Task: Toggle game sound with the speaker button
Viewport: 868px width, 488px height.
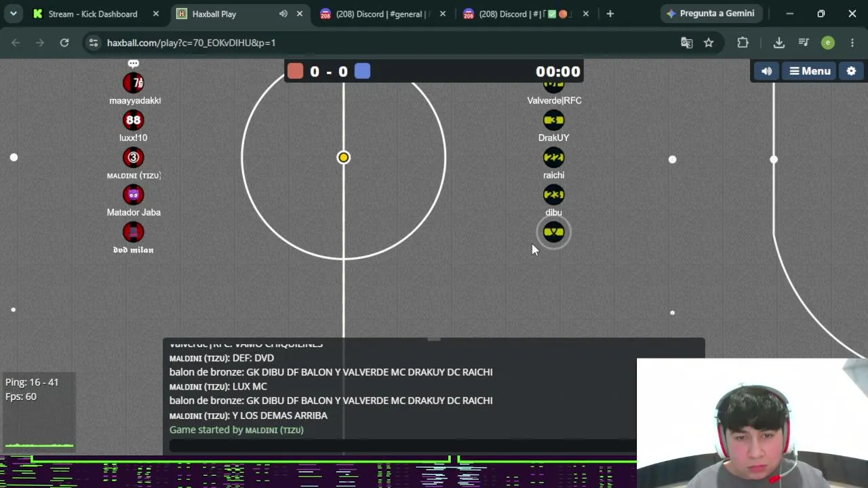Action: click(767, 71)
